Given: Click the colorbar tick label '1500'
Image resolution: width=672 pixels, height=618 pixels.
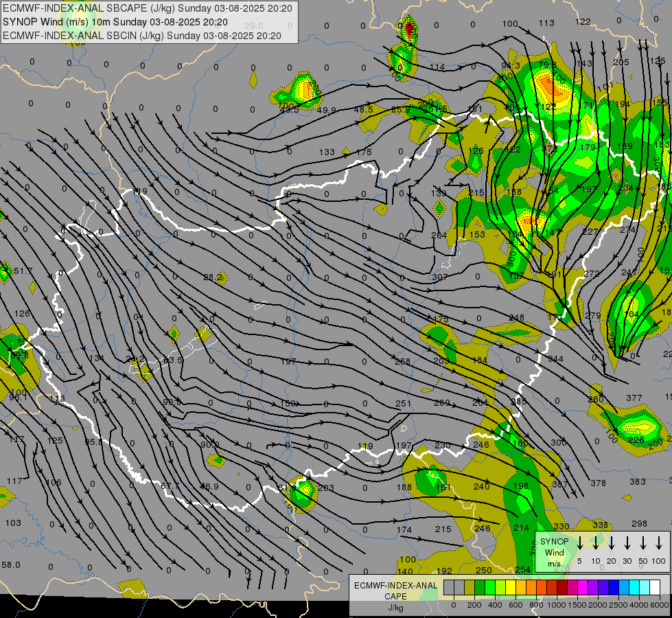Looking at the screenshot, I should coord(577,605).
